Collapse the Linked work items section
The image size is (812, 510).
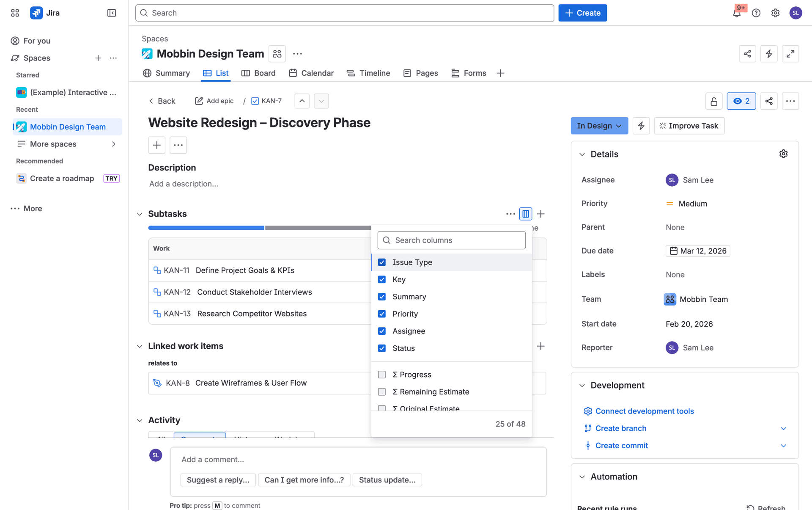tap(140, 346)
